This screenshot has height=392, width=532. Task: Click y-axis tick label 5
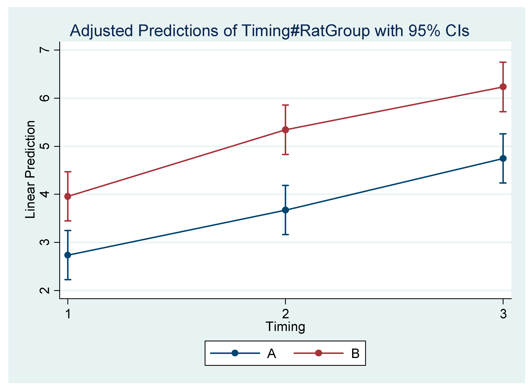tap(45, 146)
